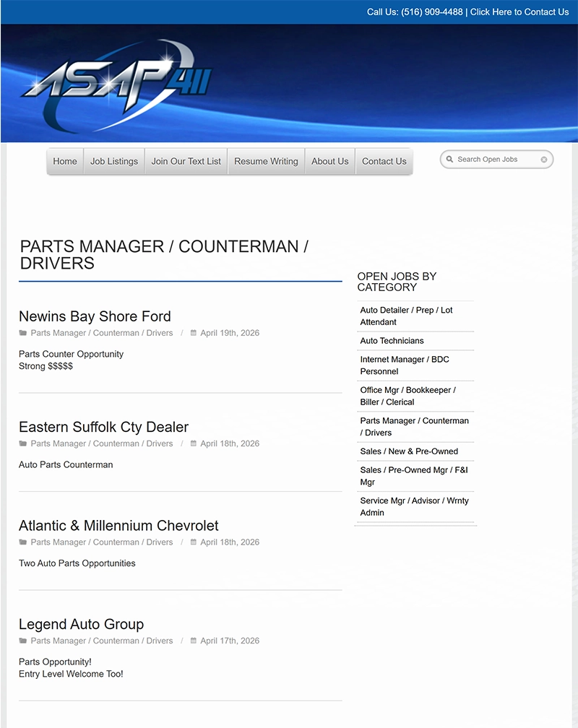Click the April 18th date under Atlantic & Millennium
The image size is (578, 728).
coord(230,542)
